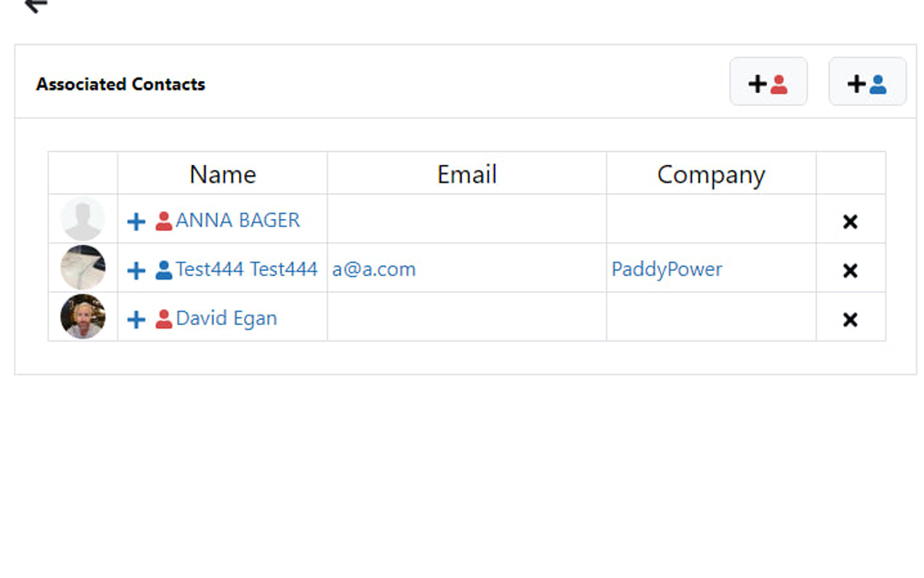Image resolution: width=924 pixels, height=578 pixels.
Task: Remove David Egan with the X icon
Action: click(850, 320)
